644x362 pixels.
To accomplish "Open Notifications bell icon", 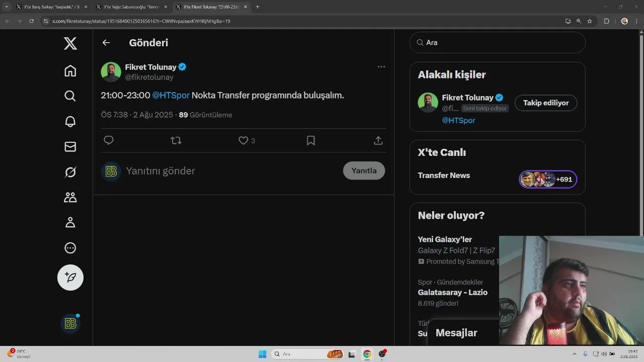I will pos(70,121).
